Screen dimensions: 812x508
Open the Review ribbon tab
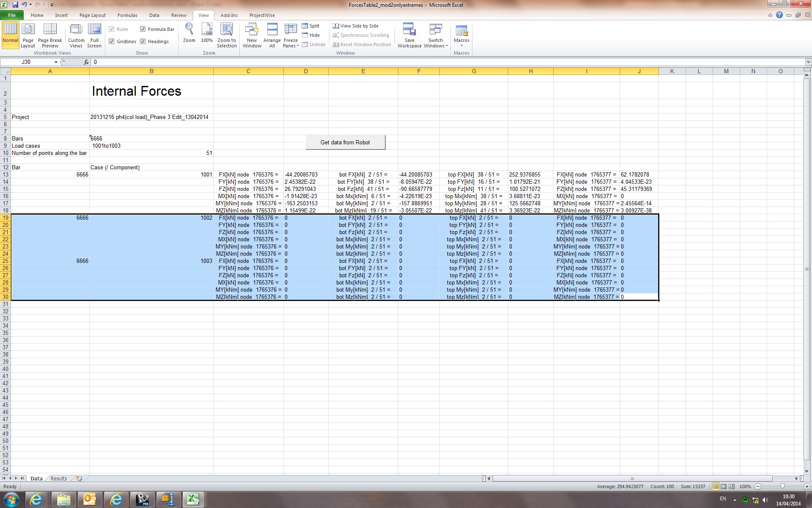tap(179, 15)
